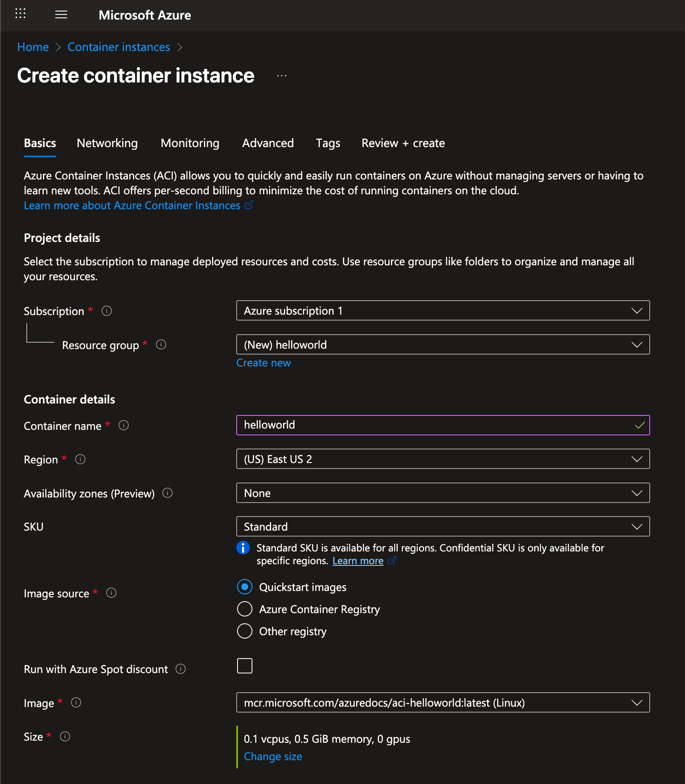Click the Subscription info icon
Viewport: 685px width, 784px height.
pyautogui.click(x=107, y=311)
